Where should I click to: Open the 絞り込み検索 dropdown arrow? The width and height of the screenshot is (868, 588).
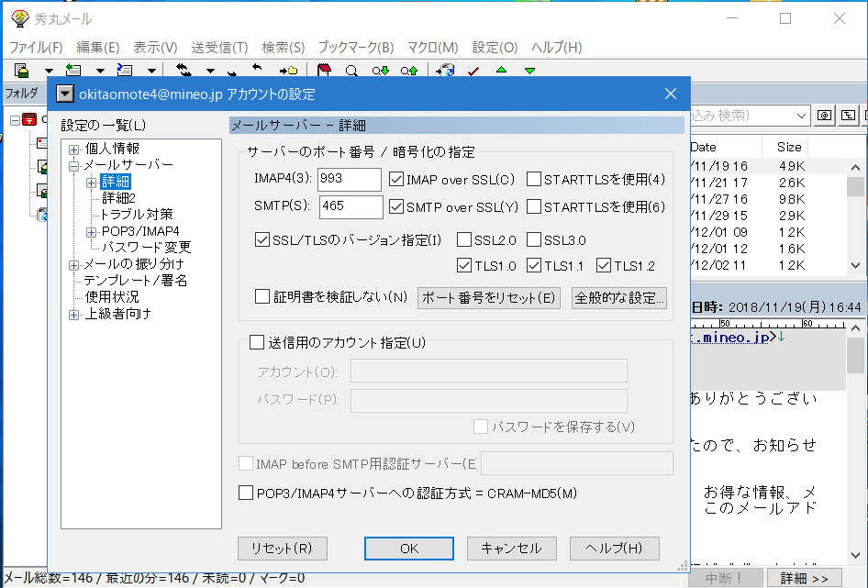pos(800,116)
